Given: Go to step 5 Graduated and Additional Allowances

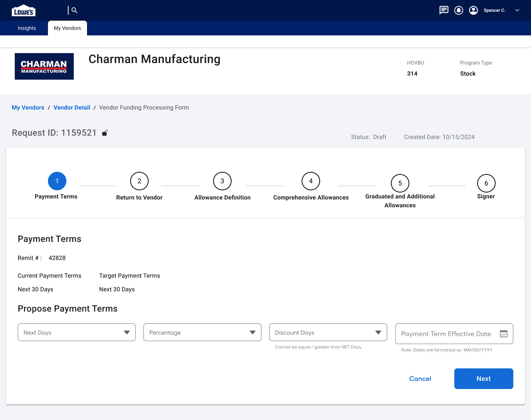Looking at the screenshot, I should [x=400, y=183].
